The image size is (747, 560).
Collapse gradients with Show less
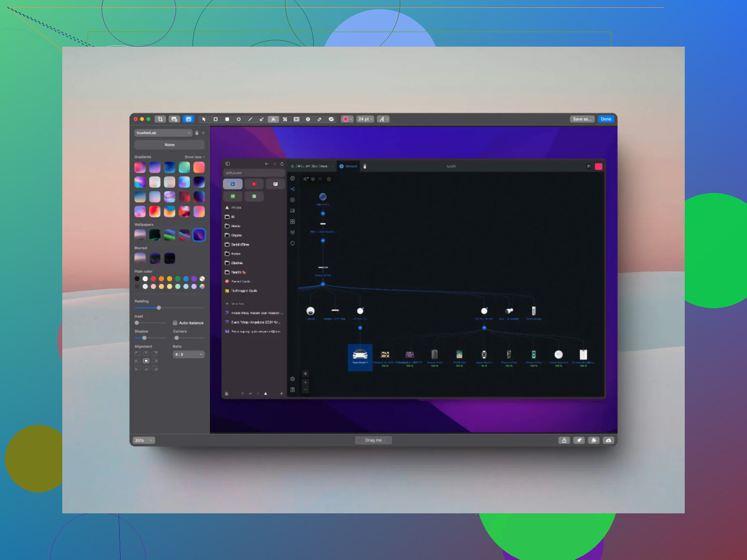click(195, 157)
